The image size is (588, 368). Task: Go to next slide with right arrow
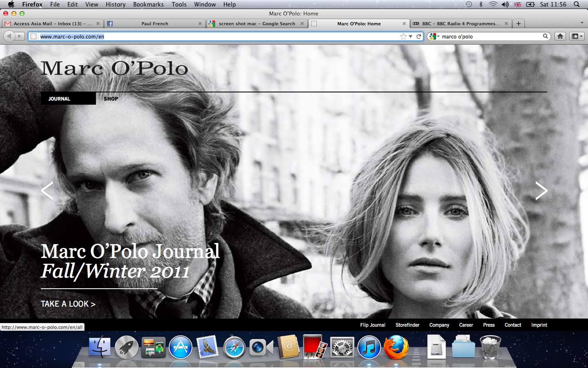pos(541,191)
